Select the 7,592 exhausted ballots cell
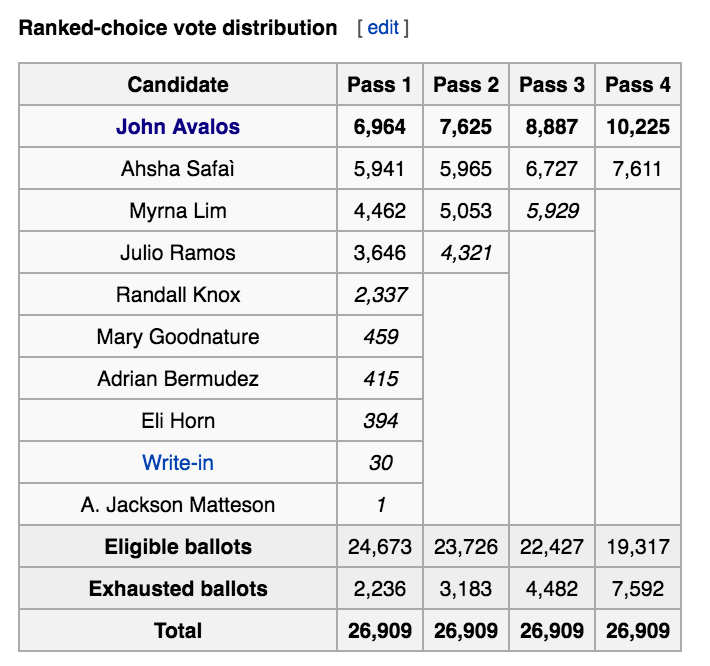This screenshot has height=666, width=710. tap(638, 589)
